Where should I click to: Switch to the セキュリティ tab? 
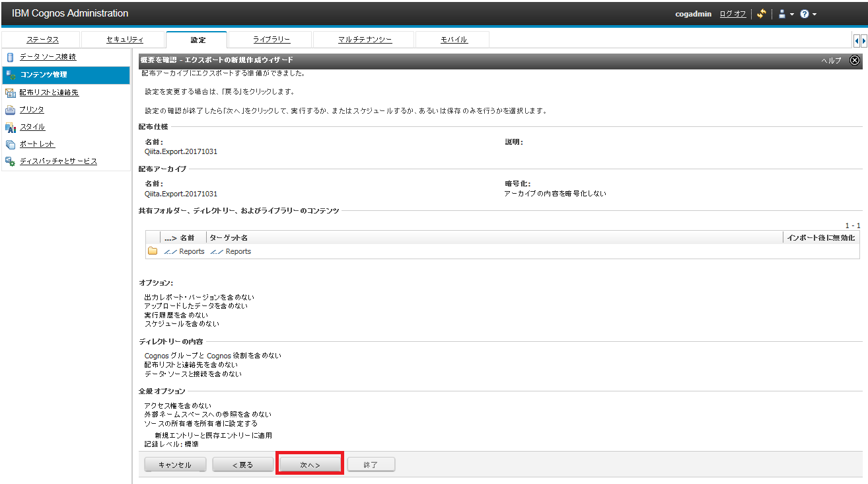124,40
